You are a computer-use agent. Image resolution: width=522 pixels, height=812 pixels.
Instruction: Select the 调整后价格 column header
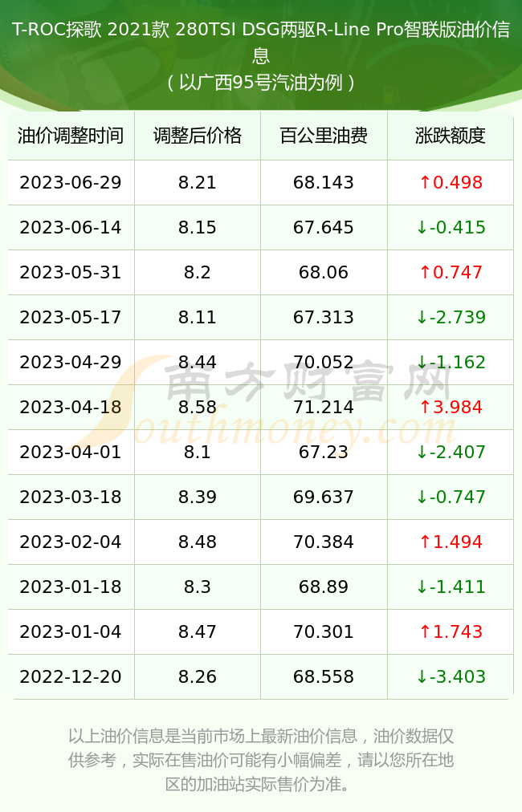(x=198, y=136)
